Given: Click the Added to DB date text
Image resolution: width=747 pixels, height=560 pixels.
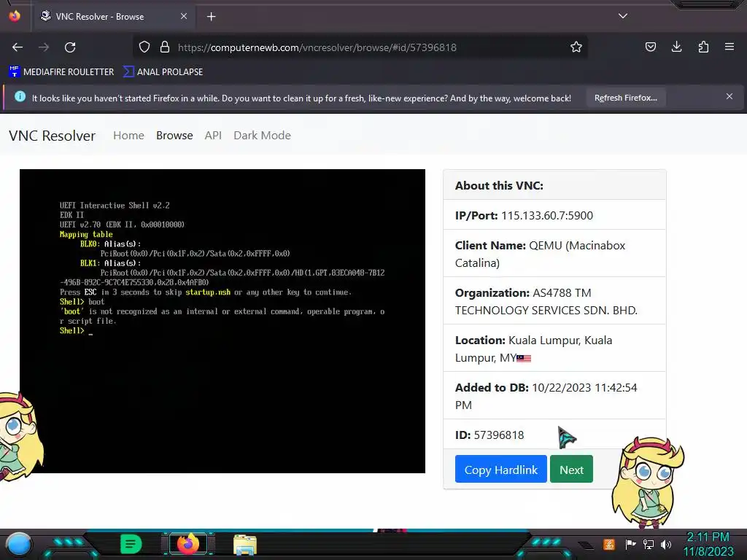Looking at the screenshot, I should [x=546, y=396].
